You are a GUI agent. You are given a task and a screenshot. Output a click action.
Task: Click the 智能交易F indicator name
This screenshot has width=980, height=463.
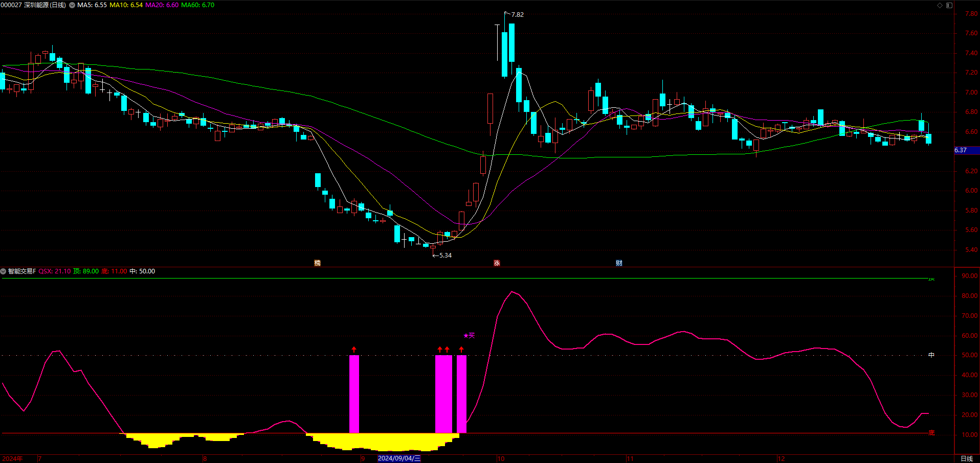pos(22,271)
